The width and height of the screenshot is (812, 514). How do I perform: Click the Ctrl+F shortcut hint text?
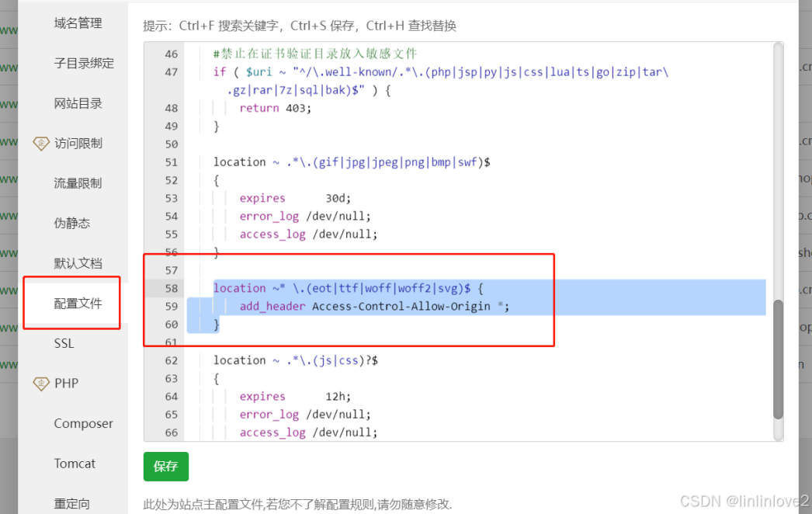pos(230,26)
